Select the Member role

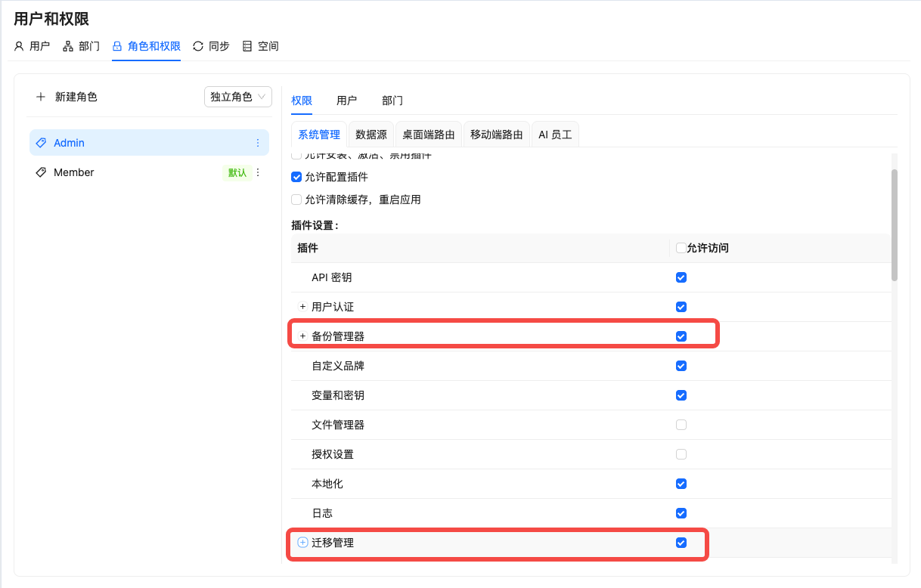point(73,172)
